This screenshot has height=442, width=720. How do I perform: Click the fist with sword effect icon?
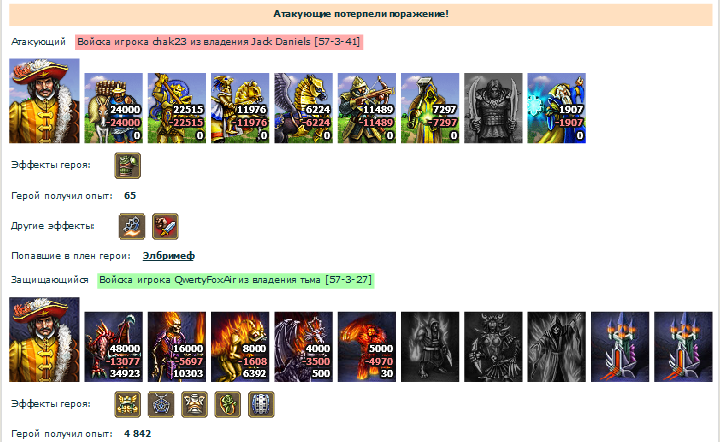click(x=165, y=226)
